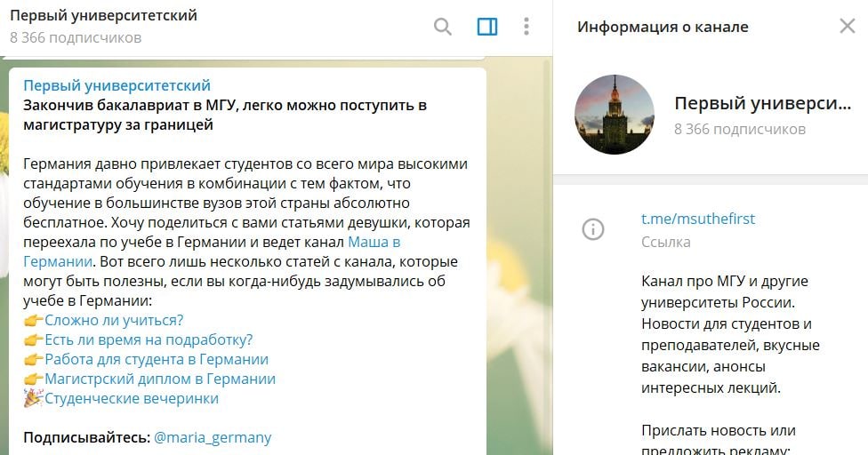Click the info circle icon beside the link
Image resolution: width=868 pixels, height=455 pixels.
pos(593,229)
